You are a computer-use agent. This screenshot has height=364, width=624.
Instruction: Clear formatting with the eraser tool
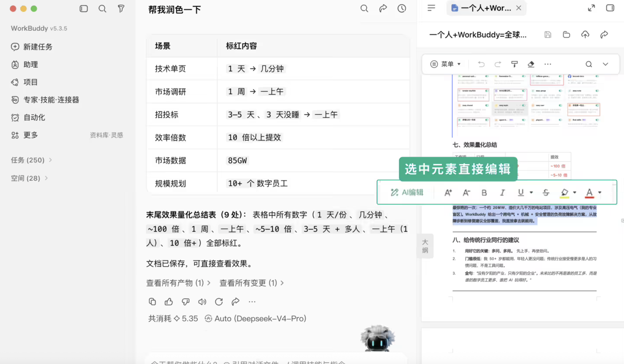[531, 64]
